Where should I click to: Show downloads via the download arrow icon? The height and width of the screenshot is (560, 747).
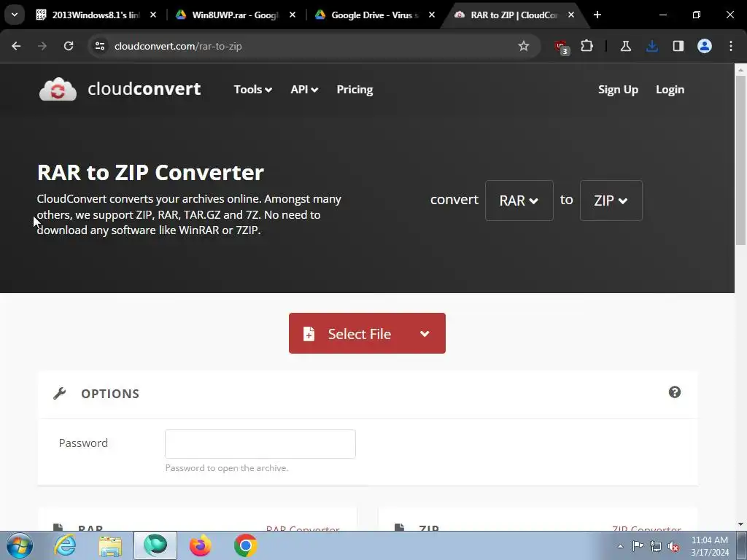(x=651, y=46)
